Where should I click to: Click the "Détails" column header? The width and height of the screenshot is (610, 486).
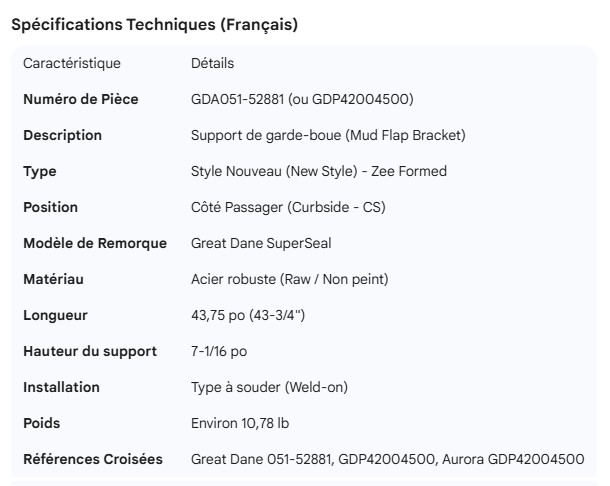(x=212, y=63)
